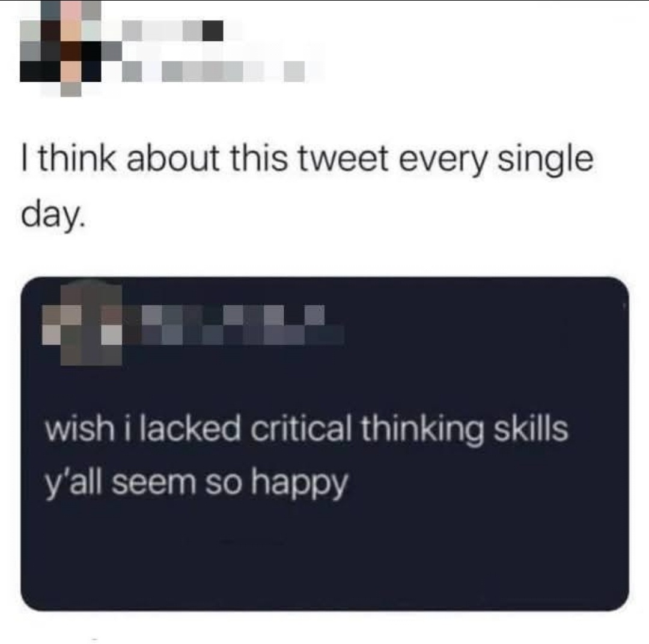Open the dark quoted tweet card
Viewport: 649px width, 644px height.
[x=324, y=444]
